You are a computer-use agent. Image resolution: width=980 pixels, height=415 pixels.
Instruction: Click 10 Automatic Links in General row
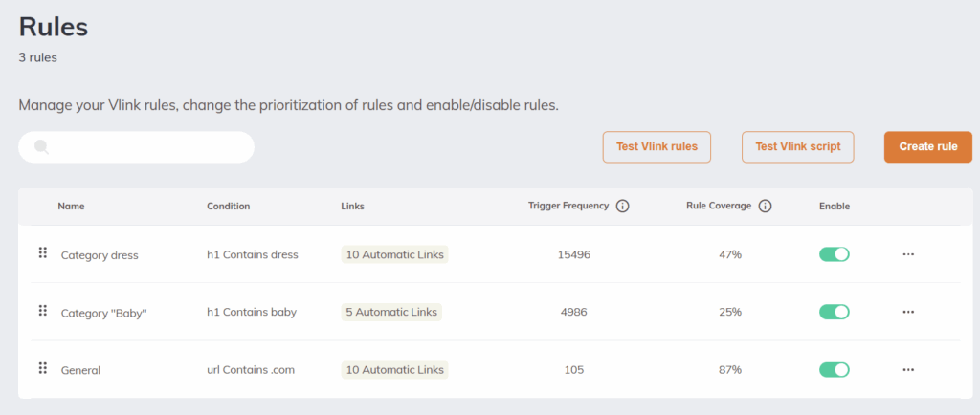point(394,369)
